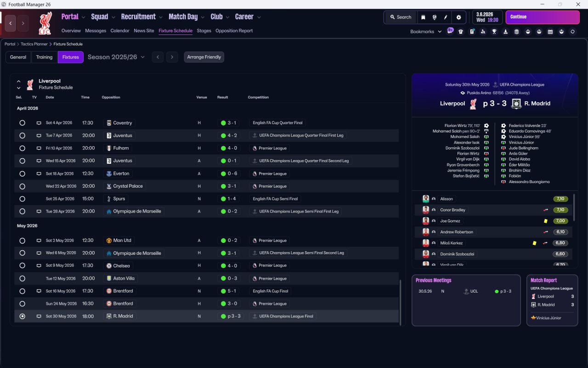
Task: Click Alisson's player face thumbnail
Action: click(x=426, y=199)
